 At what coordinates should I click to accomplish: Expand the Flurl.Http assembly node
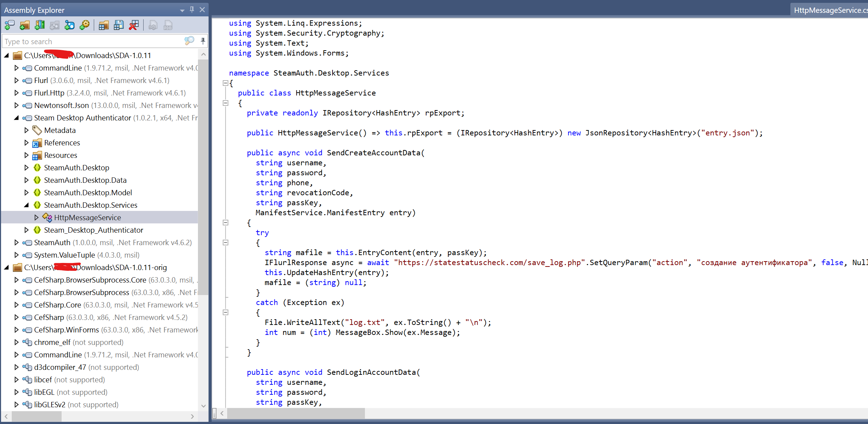(x=16, y=93)
